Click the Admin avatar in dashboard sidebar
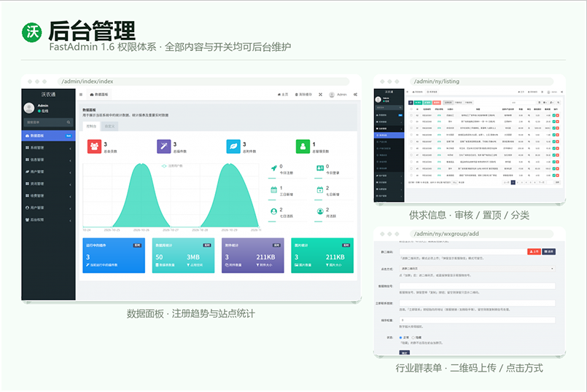Image resolution: width=587 pixels, height=392 pixels. tap(29, 108)
